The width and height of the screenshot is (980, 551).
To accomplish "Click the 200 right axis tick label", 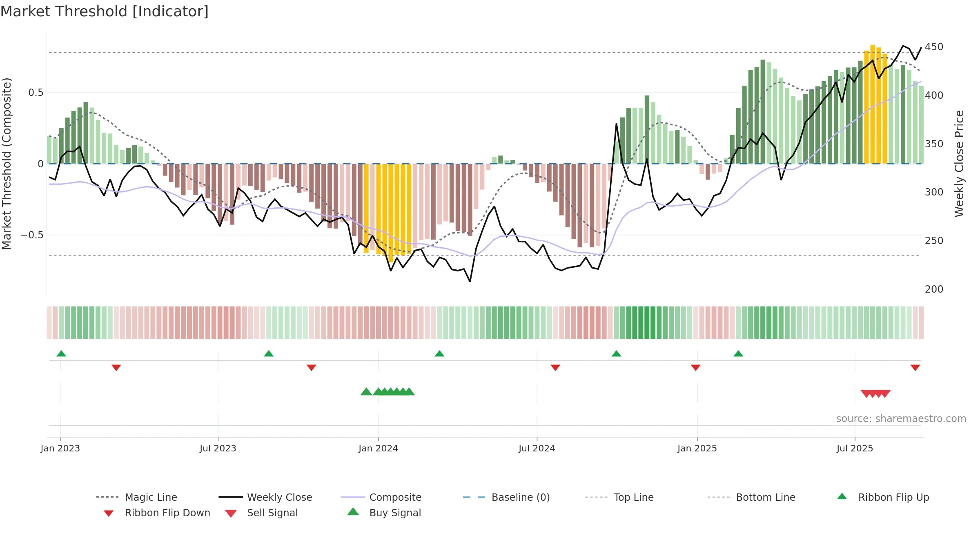I will [934, 289].
